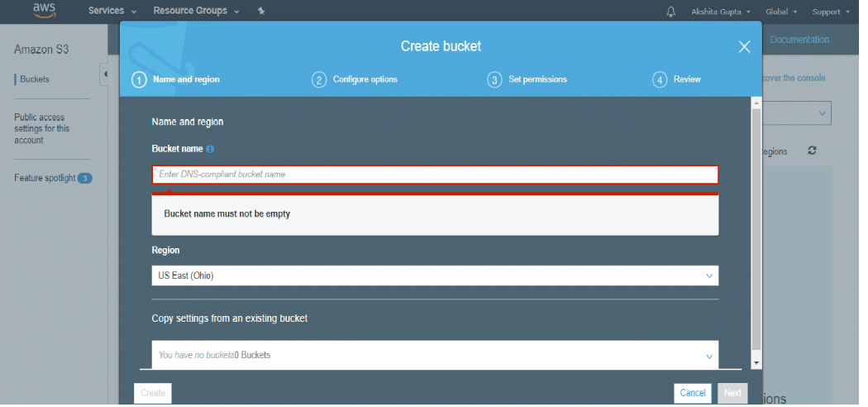Viewport: 868px width, 407px height.
Task: Open the Global region menu
Action: pos(781,12)
